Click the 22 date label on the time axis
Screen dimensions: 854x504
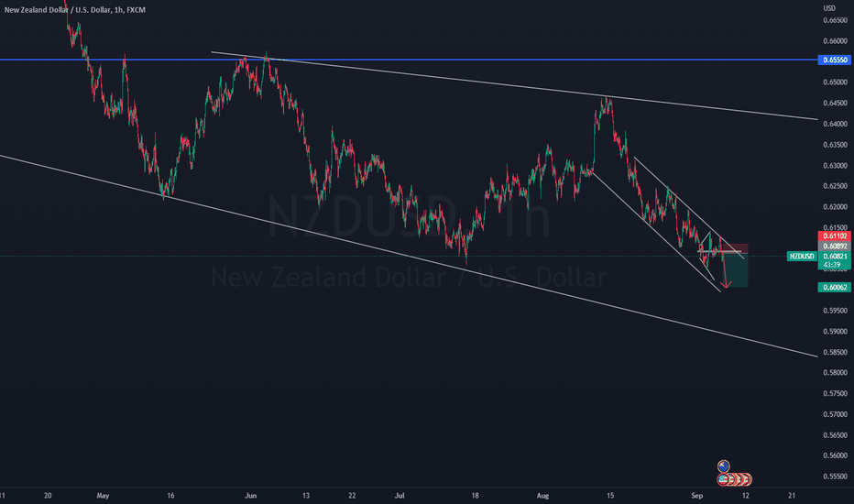coord(352,496)
